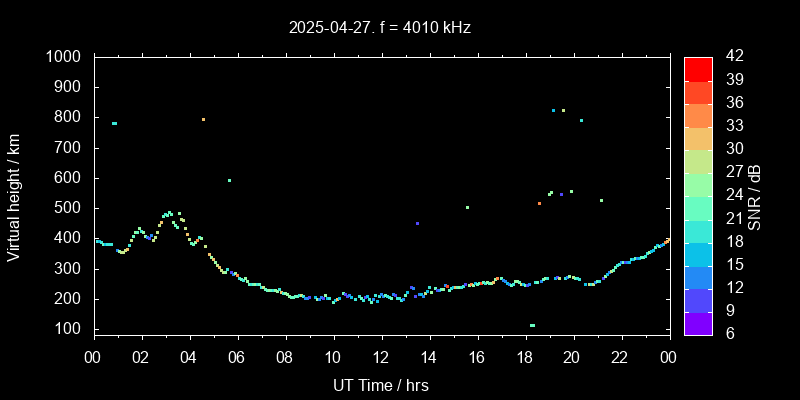Click the 1000 tick label on height axis

pyautogui.click(x=65, y=57)
